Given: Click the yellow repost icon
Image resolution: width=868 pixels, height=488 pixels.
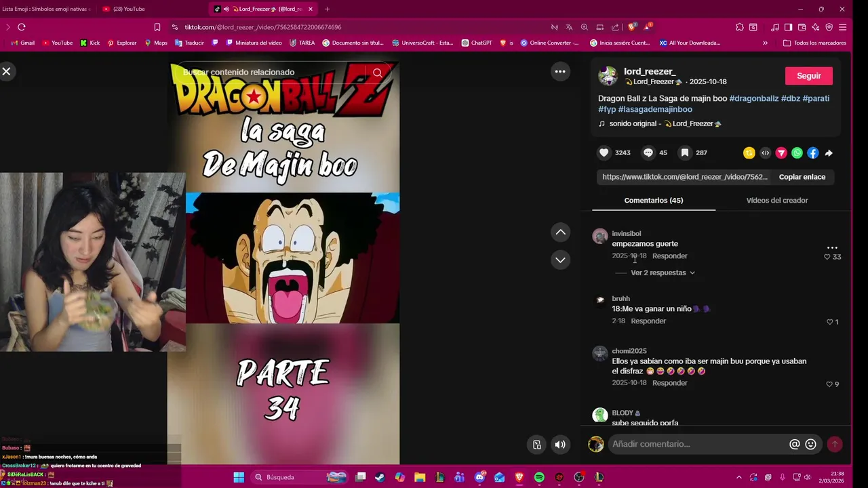Looking at the screenshot, I should point(749,153).
